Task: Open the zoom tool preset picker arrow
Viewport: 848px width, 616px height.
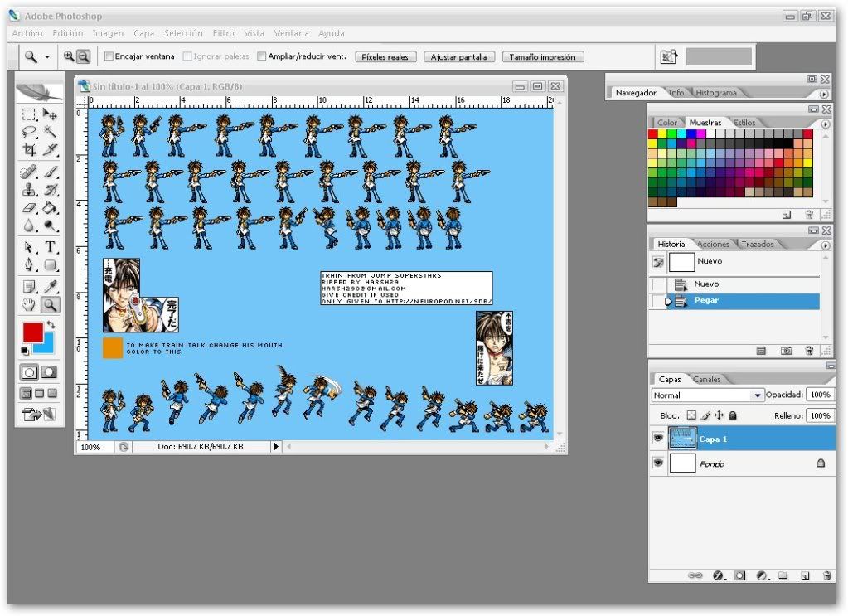Action: pyautogui.click(x=47, y=56)
